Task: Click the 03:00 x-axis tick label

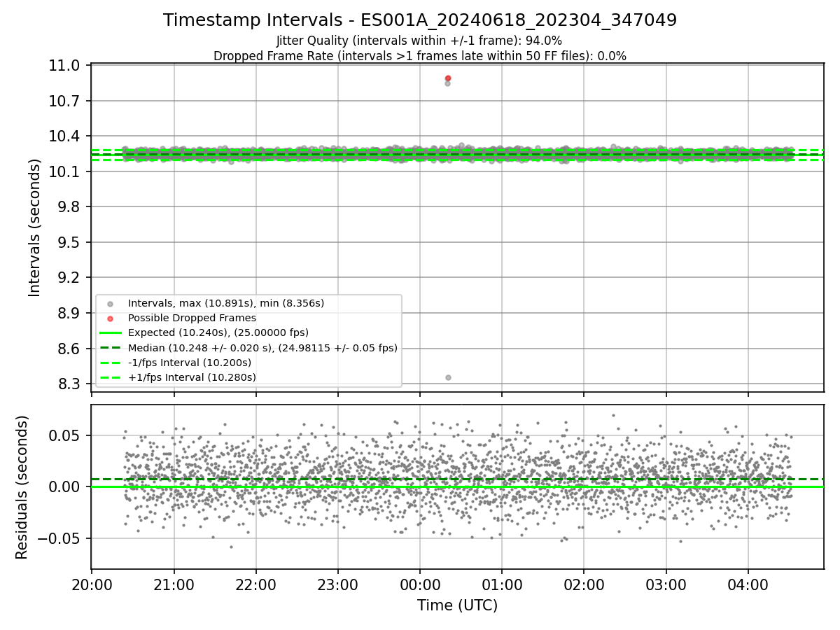Action: coord(666,584)
